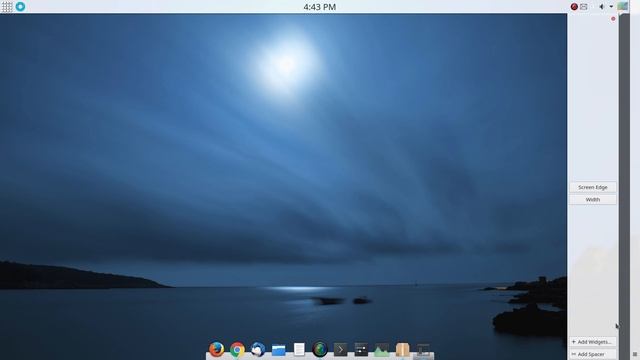Viewport: 640px width, 360px height.
Task: Click the last dock icon on the right
Action: coord(423,350)
